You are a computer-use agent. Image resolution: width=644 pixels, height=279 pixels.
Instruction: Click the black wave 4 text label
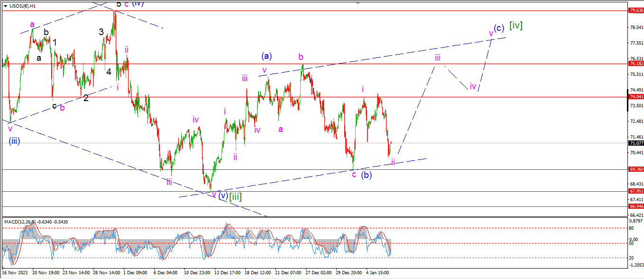109,72
